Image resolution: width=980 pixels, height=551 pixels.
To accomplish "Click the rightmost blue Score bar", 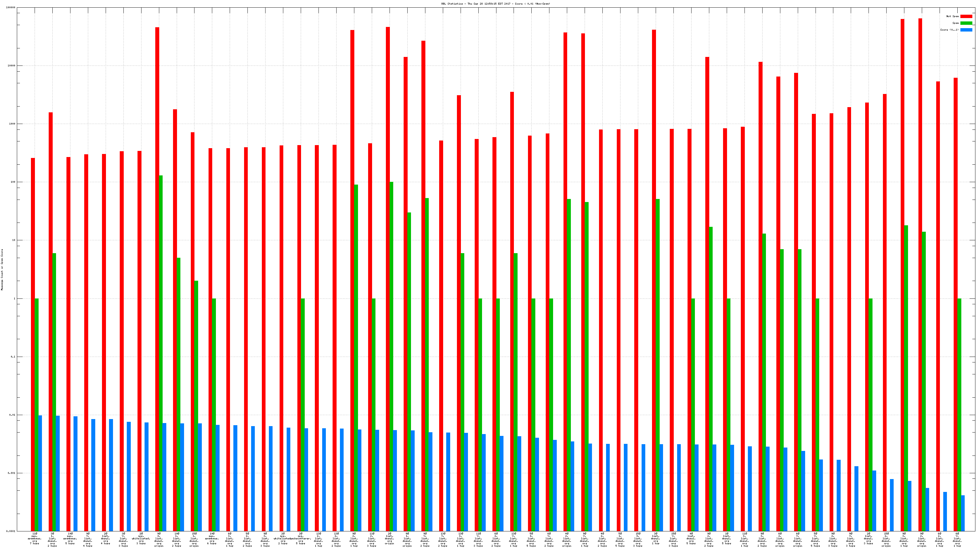I will (963, 513).
